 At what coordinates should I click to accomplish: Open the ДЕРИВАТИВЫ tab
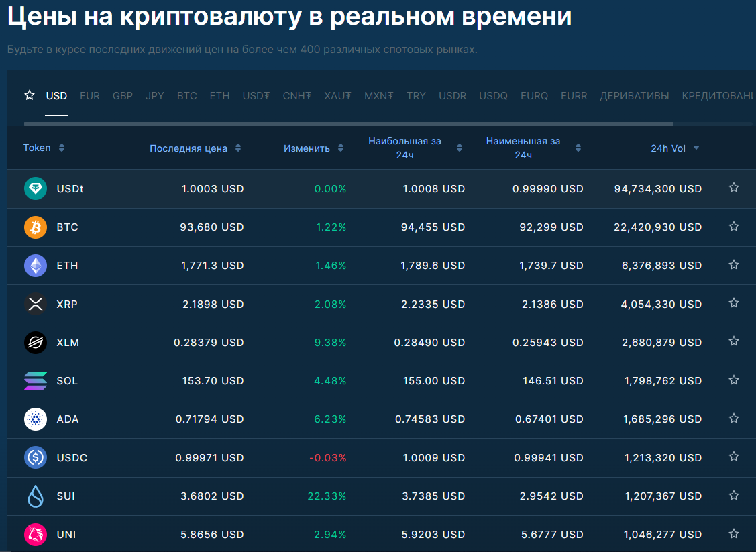635,95
